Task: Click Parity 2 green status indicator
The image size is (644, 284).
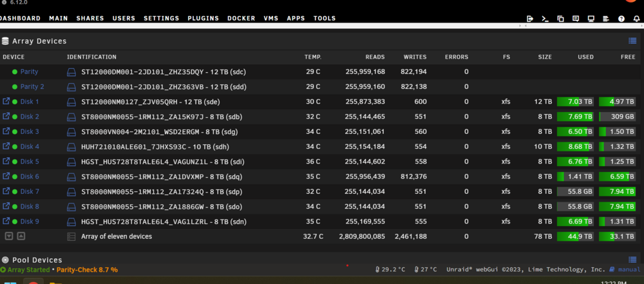Action: (x=15, y=87)
